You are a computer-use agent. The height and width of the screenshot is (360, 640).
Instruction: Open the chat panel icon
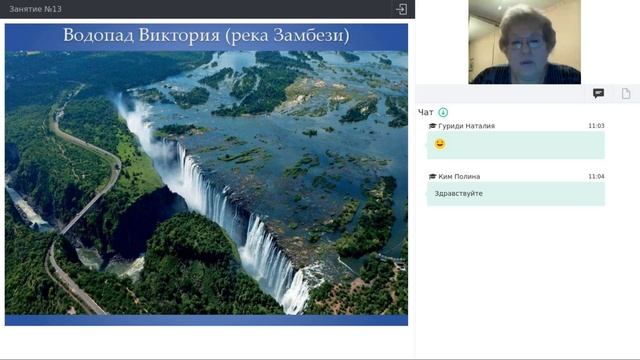click(598, 93)
